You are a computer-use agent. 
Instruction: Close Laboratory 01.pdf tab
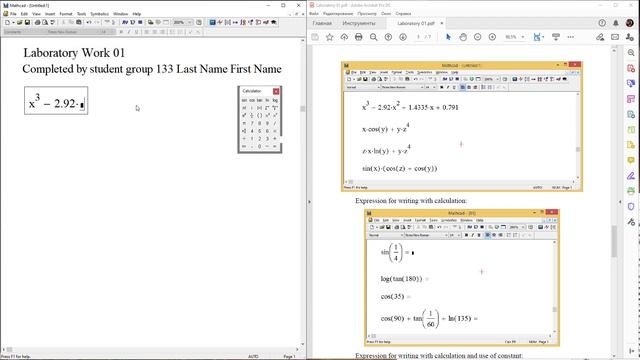[x=442, y=23]
